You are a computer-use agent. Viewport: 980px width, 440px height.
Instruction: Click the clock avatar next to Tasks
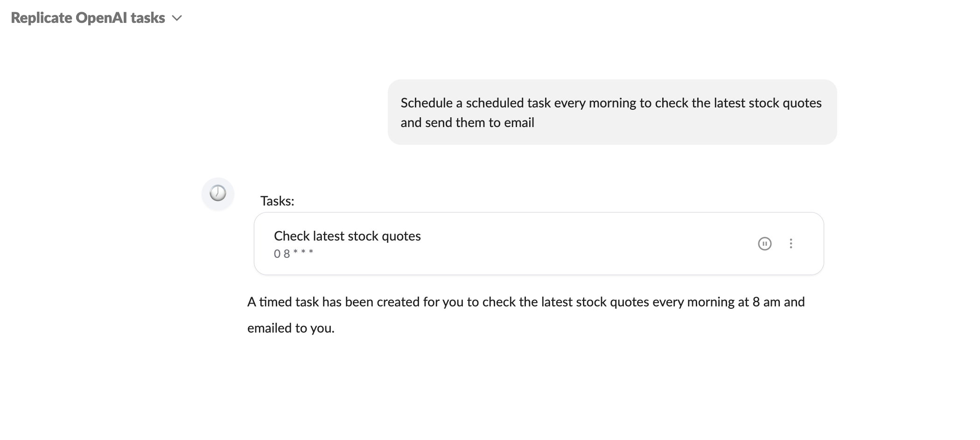pyautogui.click(x=217, y=193)
